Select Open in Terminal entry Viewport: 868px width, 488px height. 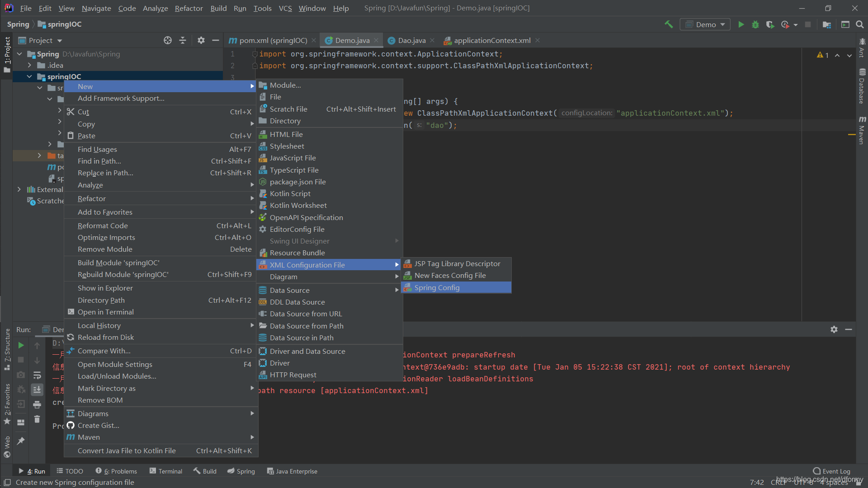[x=160, y=312]
